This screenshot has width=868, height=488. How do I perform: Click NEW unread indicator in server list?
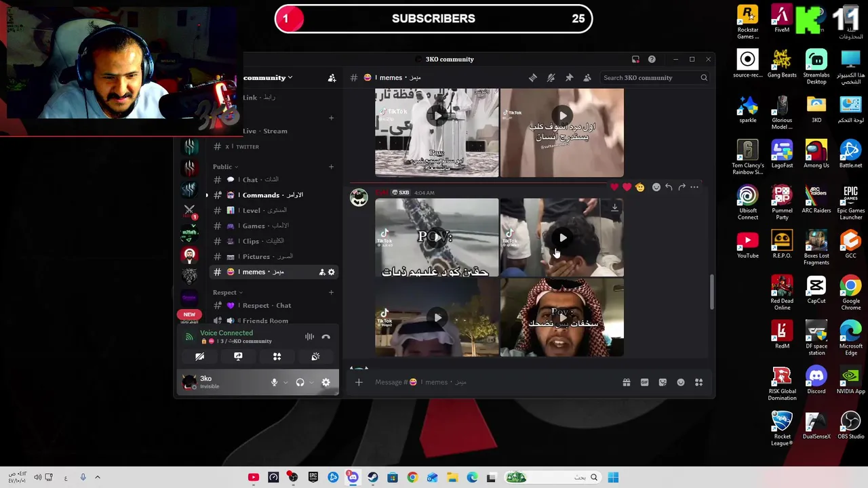pos(189,314)
